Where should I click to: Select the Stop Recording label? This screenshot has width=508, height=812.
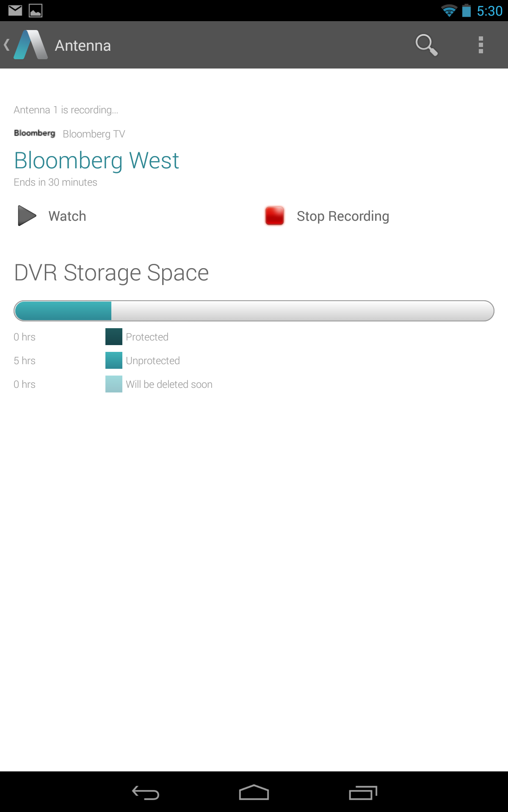[342, 216]
